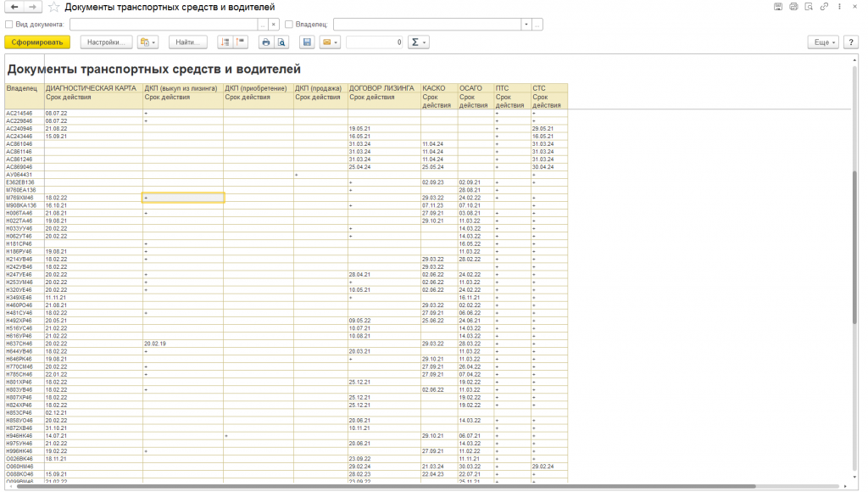Image resolution: width=868 pixels, height=492 pixels.
Task: Save report with the toolbar floppy disk icon
Action: (x=307, y=42)
